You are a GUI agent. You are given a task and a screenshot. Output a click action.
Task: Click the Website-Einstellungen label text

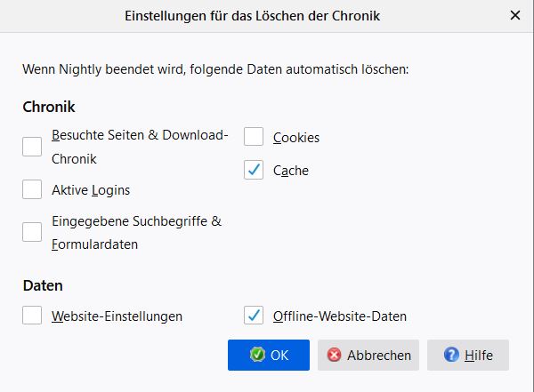tap(117, 316)
